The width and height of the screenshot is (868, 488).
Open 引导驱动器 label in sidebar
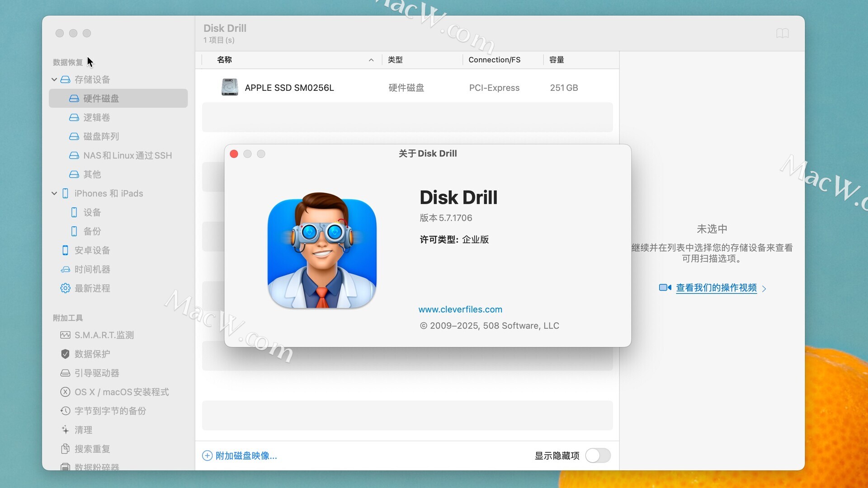click(x=97, y=373)
